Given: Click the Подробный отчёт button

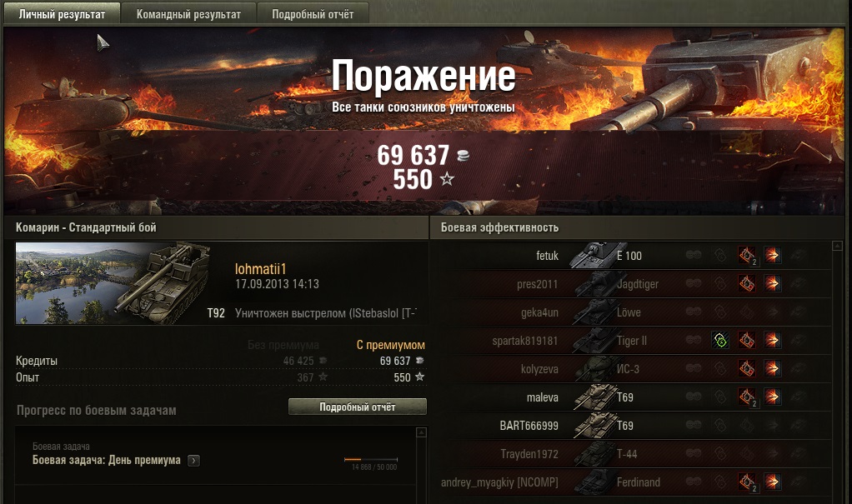Looking at the screenshot, I should click(358, 407).
